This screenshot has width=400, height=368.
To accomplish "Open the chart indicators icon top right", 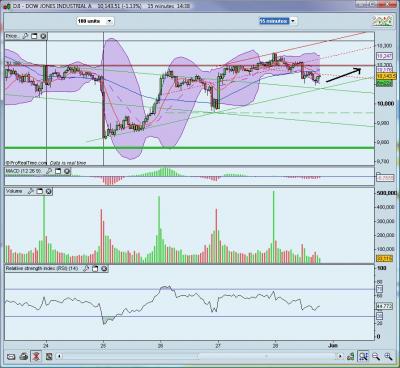I will click(x=382, y=21).
